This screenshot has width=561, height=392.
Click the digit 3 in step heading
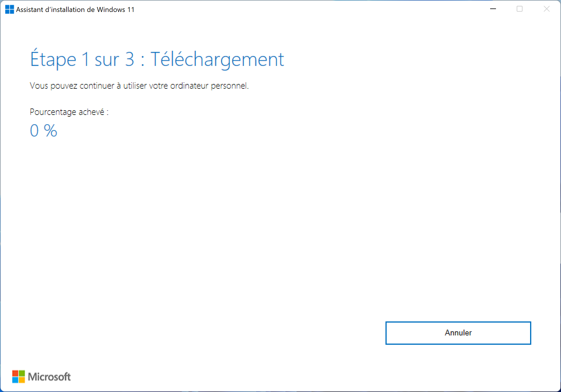point(129,59)
